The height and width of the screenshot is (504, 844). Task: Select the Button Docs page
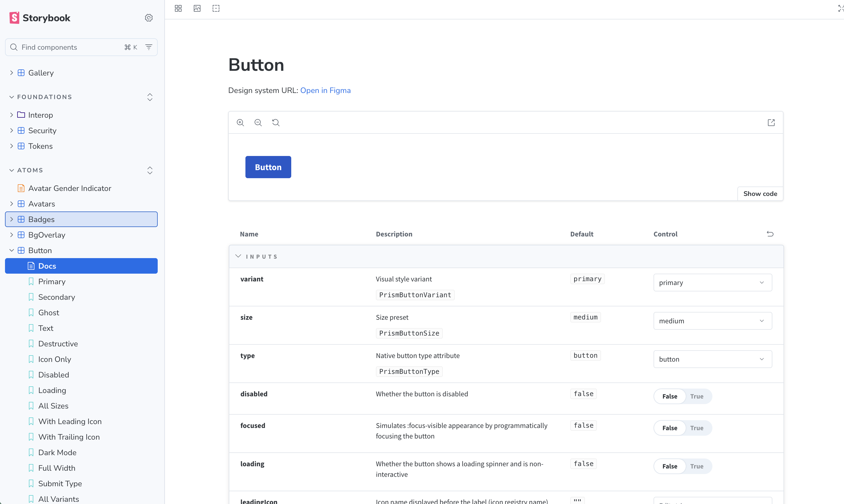(81, 266)
